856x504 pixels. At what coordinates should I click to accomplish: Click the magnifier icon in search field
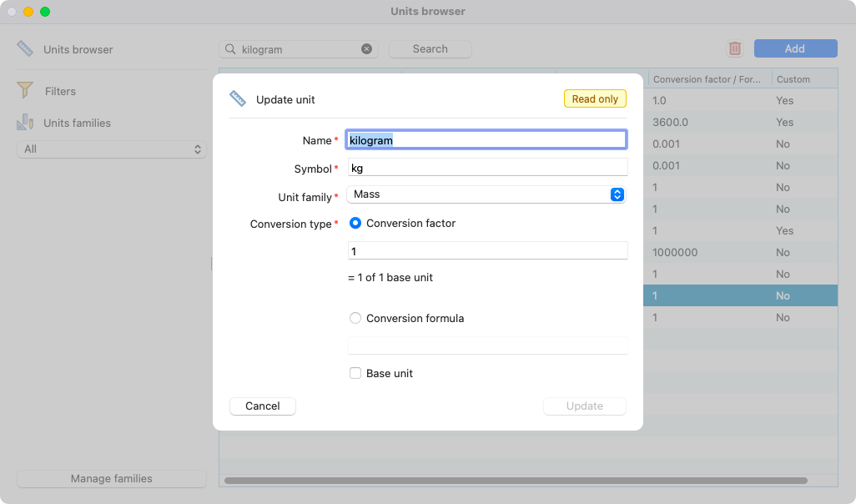230,49
